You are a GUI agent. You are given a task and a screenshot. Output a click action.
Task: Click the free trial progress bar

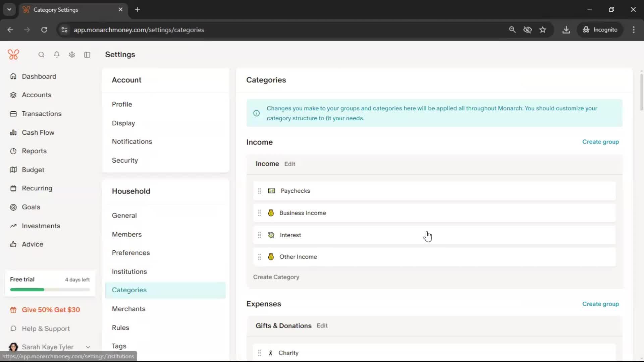click(50, 290)
